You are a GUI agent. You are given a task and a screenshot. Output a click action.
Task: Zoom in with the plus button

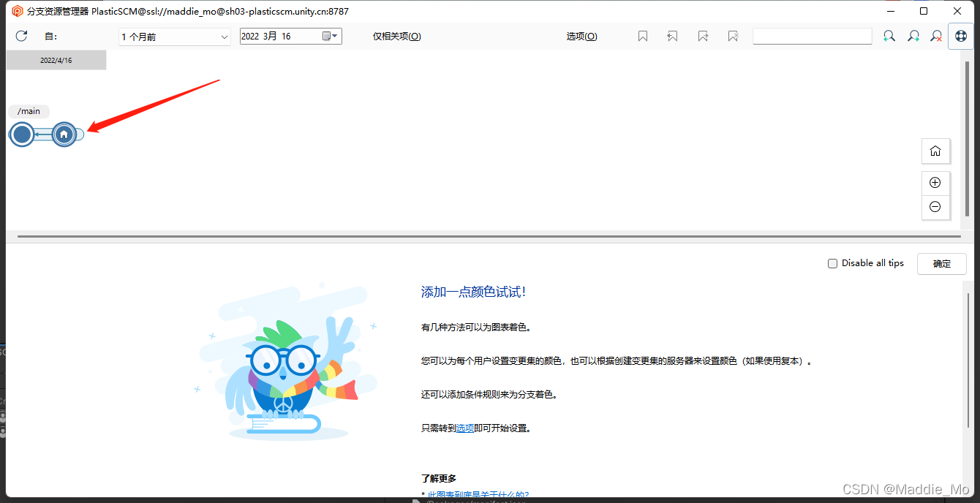tap(935, 183)
